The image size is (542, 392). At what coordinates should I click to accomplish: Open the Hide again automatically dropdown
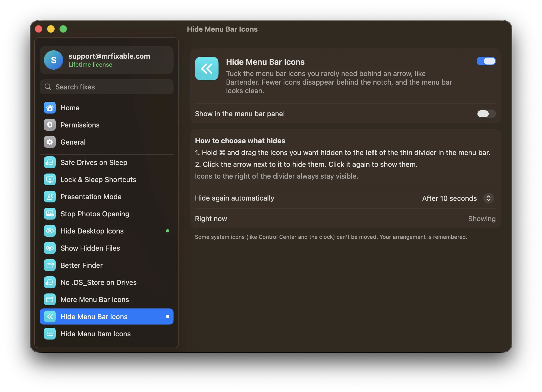click(458, 198)
